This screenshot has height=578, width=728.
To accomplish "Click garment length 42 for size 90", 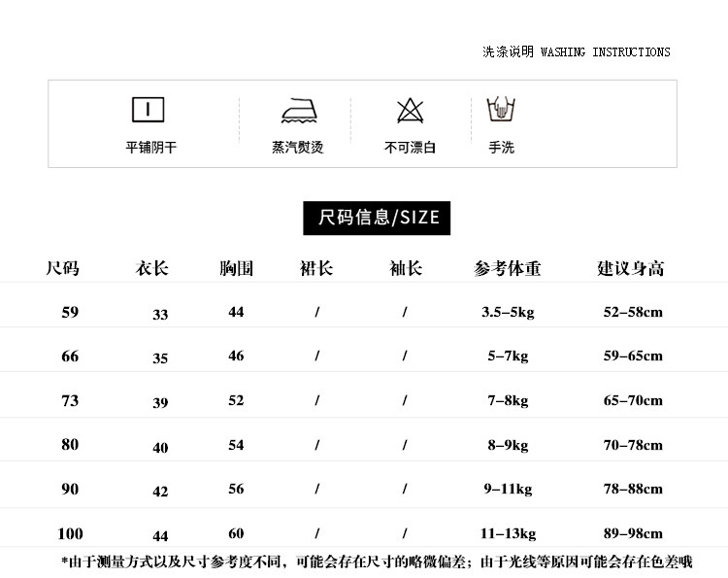I will 160,492.
